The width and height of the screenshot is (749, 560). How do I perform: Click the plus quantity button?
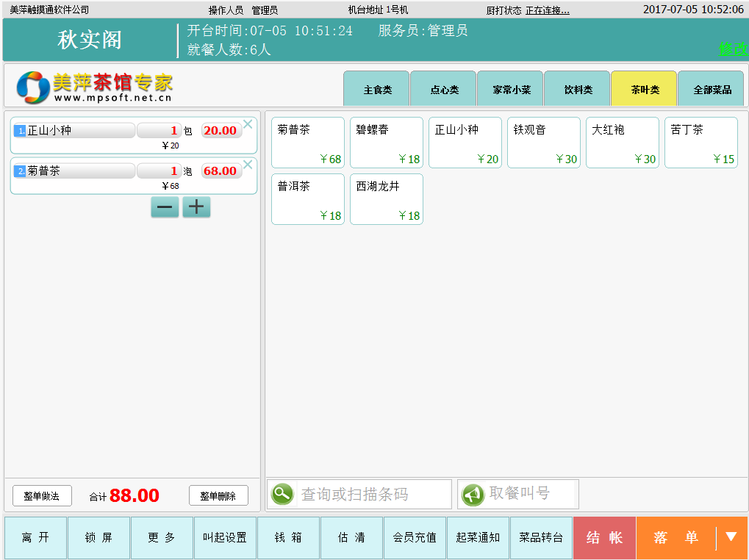[196, 207]
